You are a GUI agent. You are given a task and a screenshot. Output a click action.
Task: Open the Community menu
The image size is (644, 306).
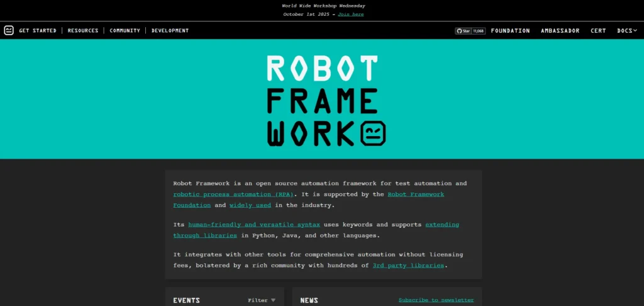(x=125, y=30)
